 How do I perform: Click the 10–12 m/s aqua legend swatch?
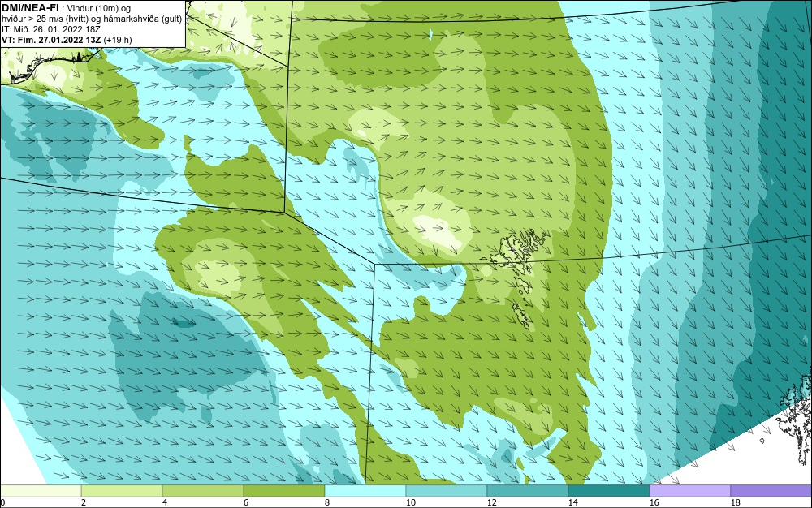click(x=447, y=490)
